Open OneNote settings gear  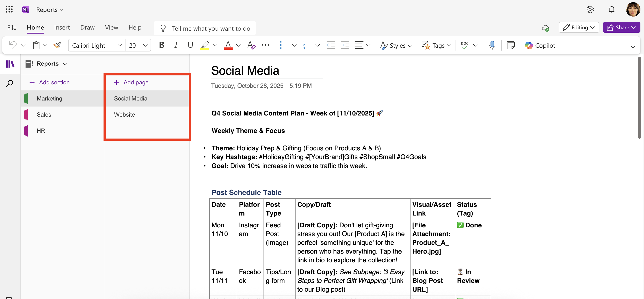coord(590,9)
